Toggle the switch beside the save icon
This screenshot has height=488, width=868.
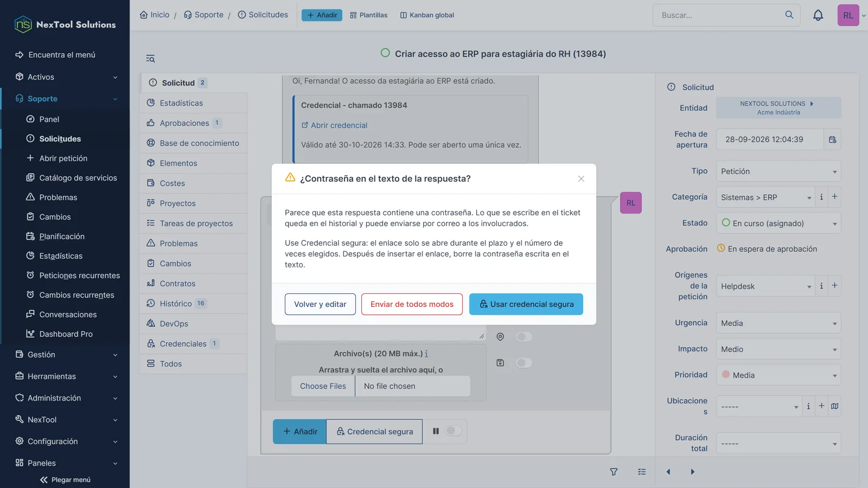524,363
